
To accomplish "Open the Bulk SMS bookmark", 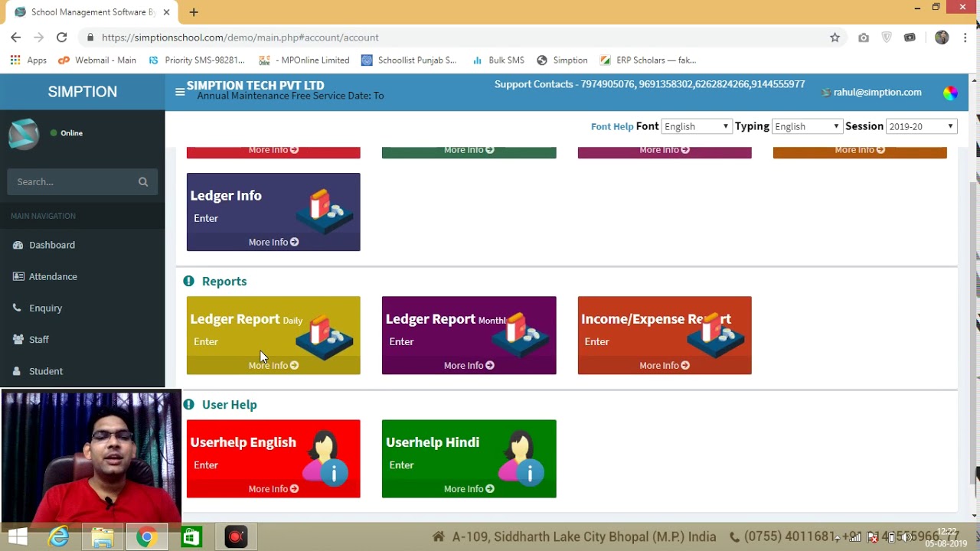I will pyautogui.click(x=498, y=60).
